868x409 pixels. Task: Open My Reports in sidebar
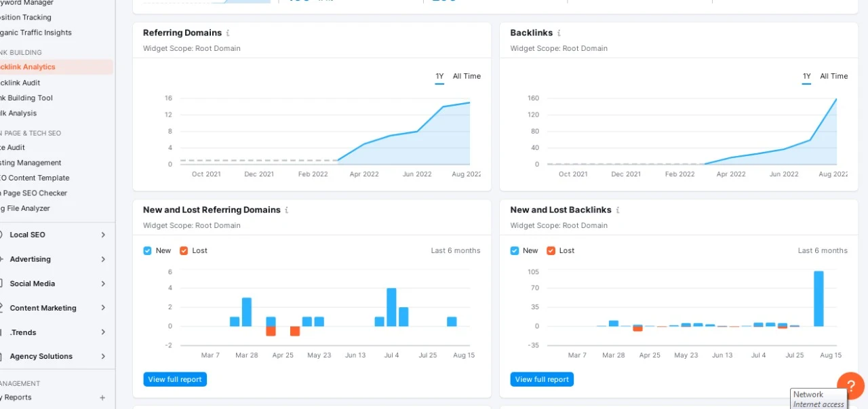click(15, 397)
